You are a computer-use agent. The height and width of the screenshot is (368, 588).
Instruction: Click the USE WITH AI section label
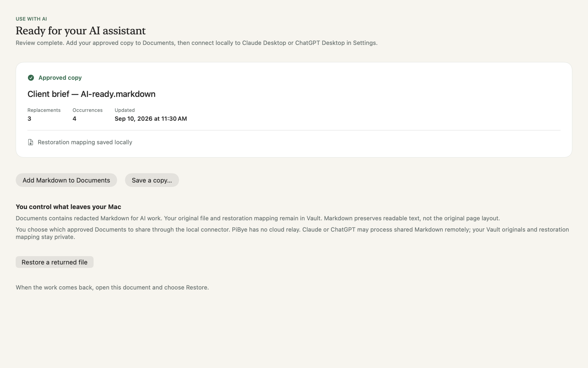(31, 19)
